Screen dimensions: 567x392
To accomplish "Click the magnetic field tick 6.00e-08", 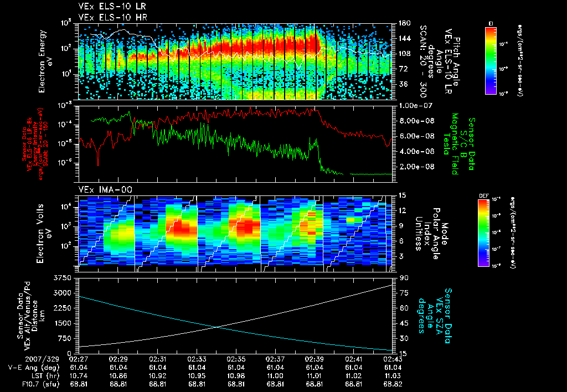I will click(x=416, y=136).
